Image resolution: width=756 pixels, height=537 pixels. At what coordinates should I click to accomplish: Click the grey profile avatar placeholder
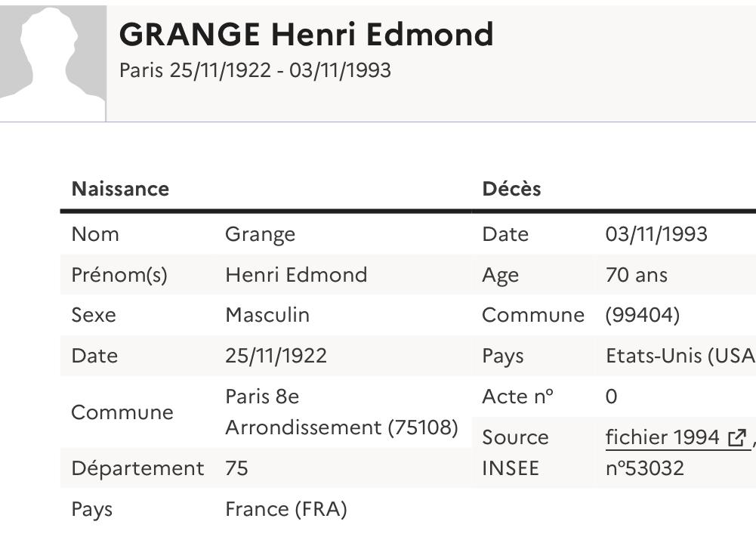tap(53, 62)
